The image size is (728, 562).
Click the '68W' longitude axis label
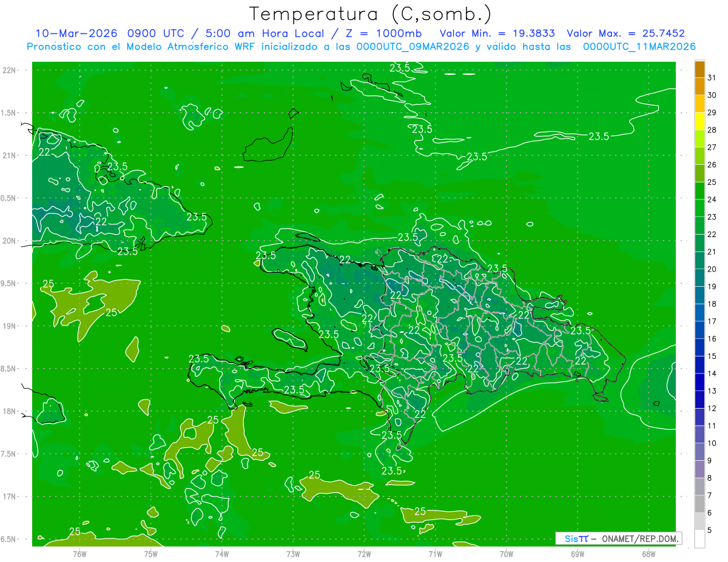click(649, 554)
